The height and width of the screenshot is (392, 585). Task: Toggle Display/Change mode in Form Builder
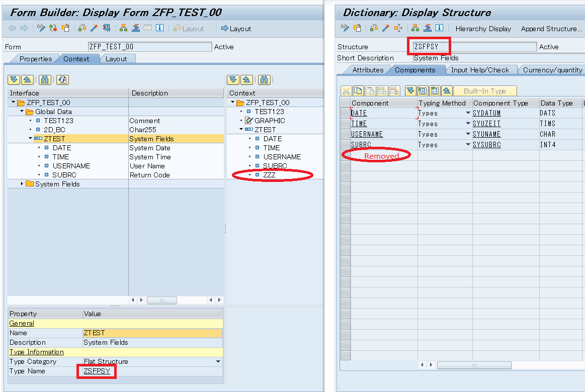tap(41, 28)
